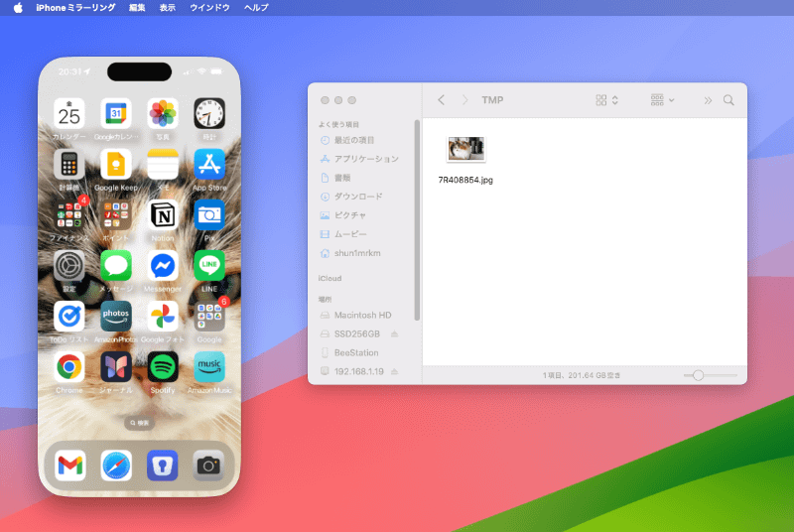Go back in Finder TMP window
The width and height of the screenshot is (794, 532).
[441, 100]
